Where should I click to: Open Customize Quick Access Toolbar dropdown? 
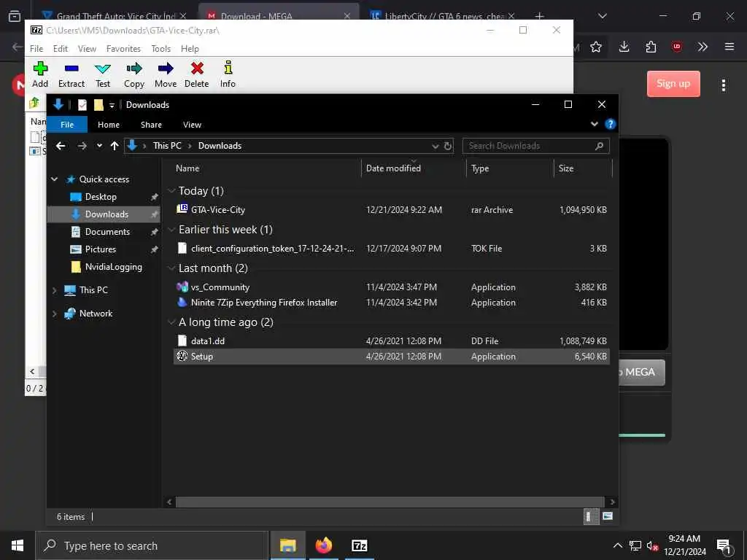(x=112, y=105)
